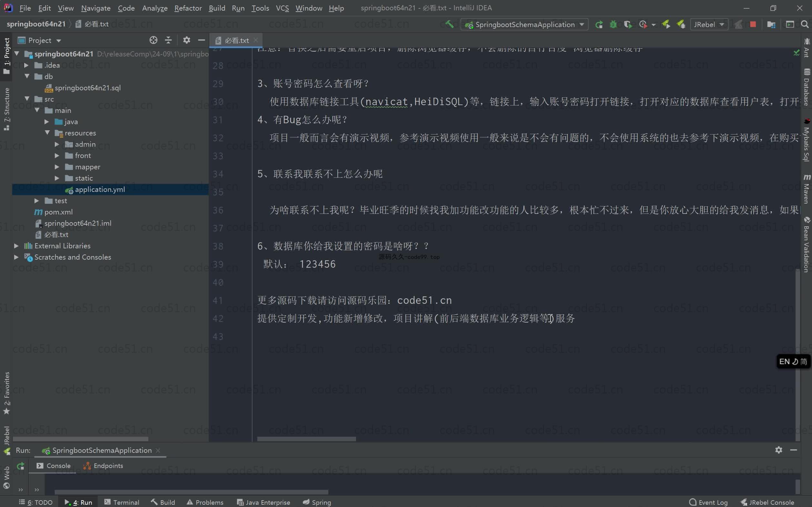
Task: Expand the static folder
Action: click(57, 178)
